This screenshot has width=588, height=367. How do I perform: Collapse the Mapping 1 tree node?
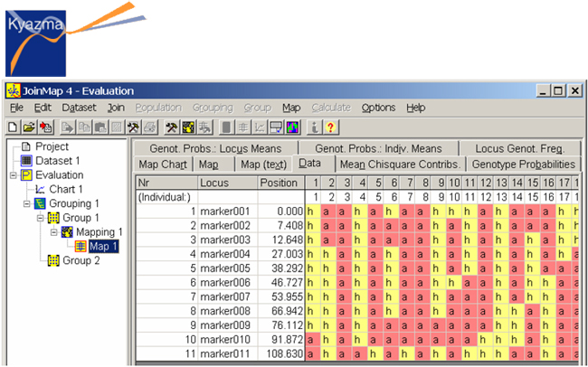54,232
